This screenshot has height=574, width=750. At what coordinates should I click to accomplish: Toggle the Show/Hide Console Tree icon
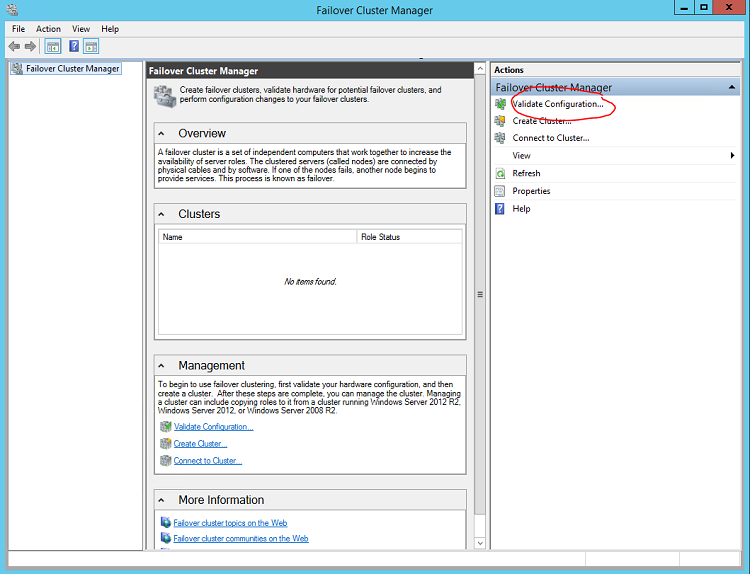pyautogui.click(x=53, y=46)
